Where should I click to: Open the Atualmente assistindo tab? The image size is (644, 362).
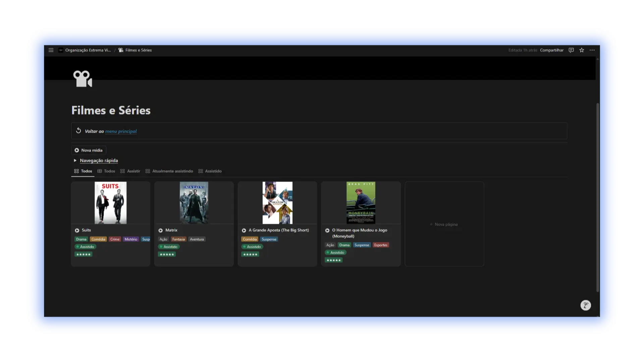point(169,171)
